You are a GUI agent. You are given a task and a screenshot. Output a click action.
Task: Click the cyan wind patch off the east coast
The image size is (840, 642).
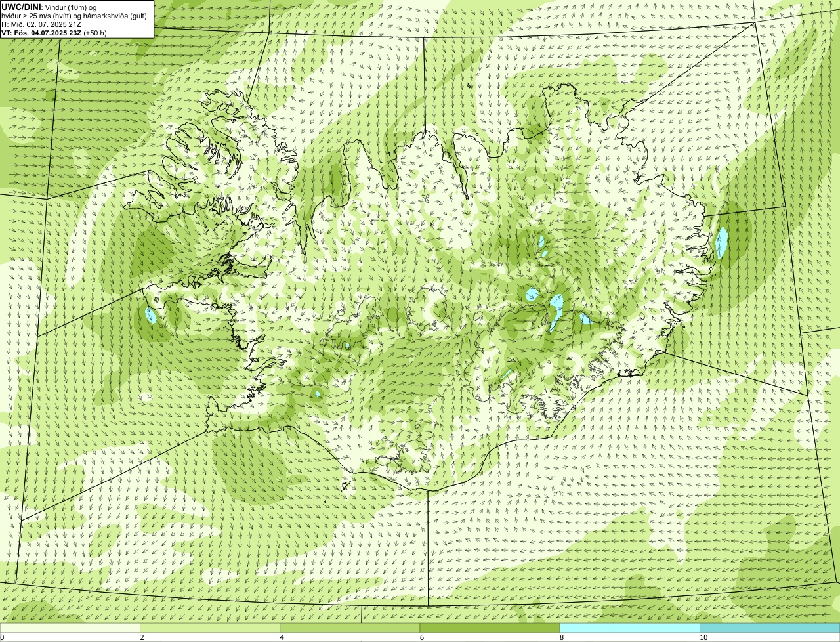click(x=722, y=242)
